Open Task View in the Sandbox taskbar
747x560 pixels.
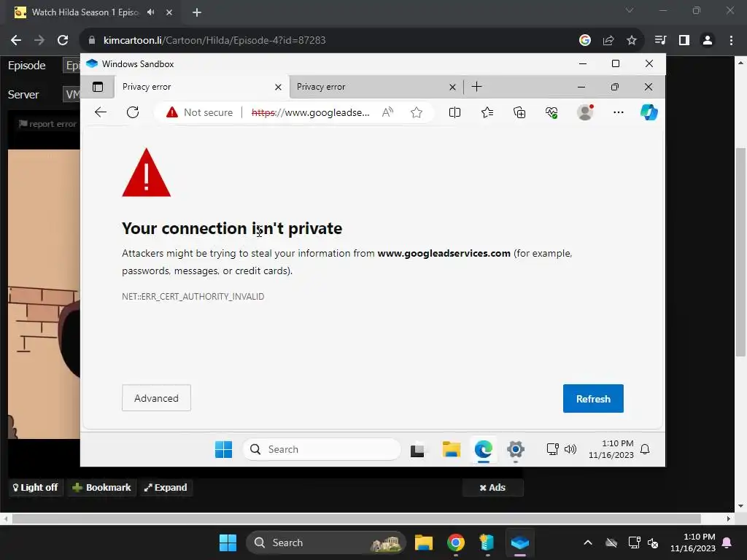pos(417,449)
